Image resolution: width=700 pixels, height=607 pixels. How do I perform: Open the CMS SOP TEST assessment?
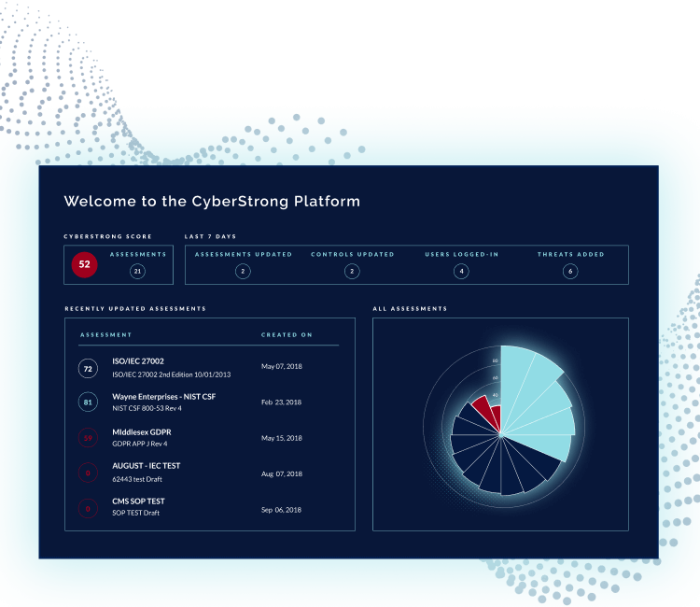138,501
